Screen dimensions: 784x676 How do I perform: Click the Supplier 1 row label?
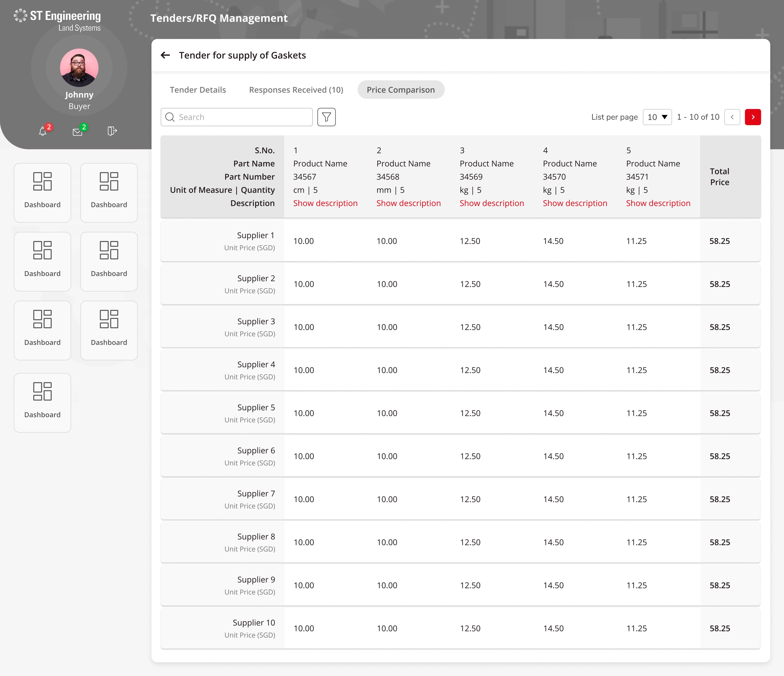click(256, 235)
